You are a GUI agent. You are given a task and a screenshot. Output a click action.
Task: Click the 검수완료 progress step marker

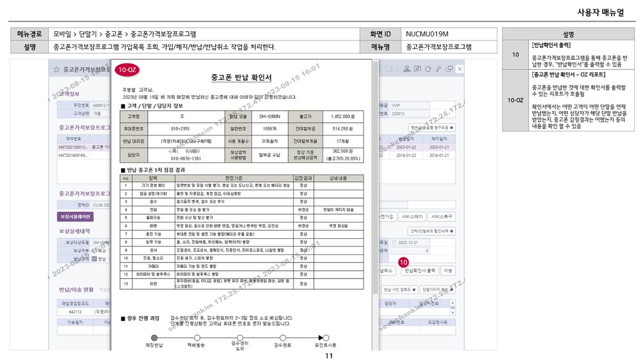click(283, 337)
